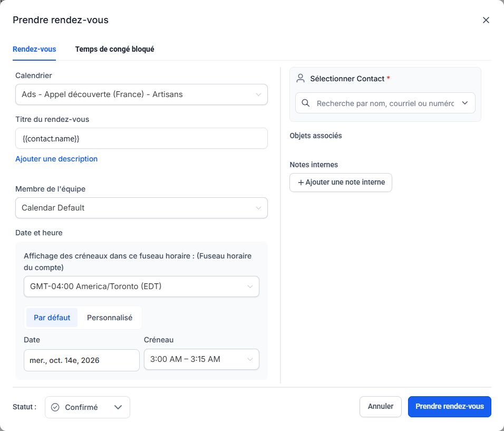Open the Calendrier dropdown Ads - Appel découverte

(x=141, y=94)
